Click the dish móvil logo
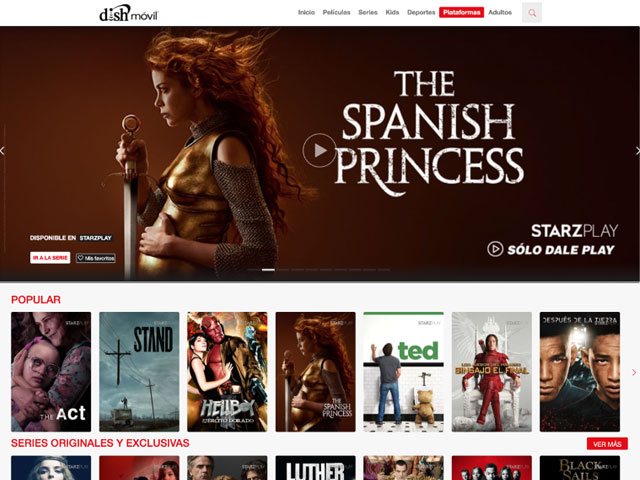 [x=129, y=13]
